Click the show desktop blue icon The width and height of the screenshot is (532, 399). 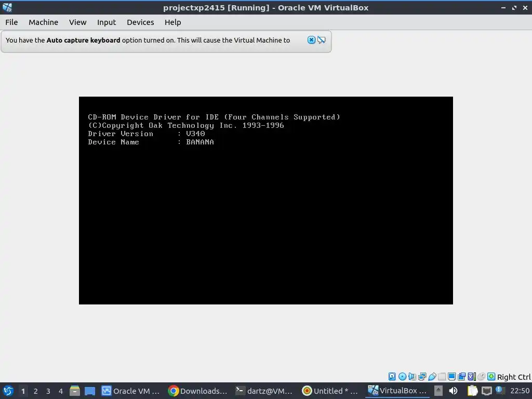click(x=90, y=391)
